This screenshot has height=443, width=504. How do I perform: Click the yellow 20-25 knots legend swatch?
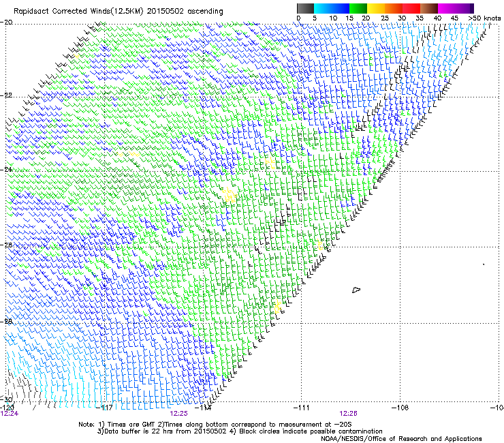(376, 8)
